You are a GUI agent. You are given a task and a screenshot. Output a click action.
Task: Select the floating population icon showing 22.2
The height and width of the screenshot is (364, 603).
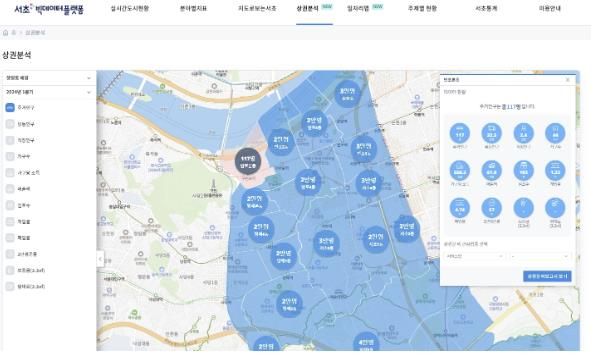(x=491, y=134)
